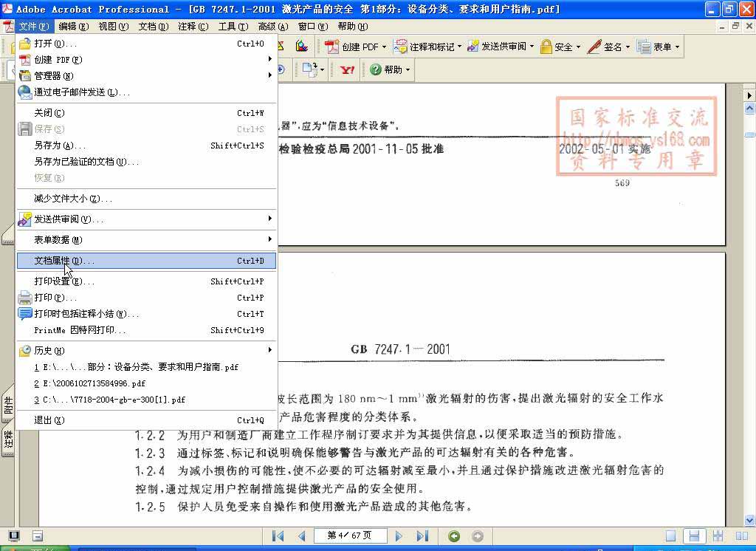Expand 发送供审阅 submenu in the File menu
The image size is (756, 551).
147,219
